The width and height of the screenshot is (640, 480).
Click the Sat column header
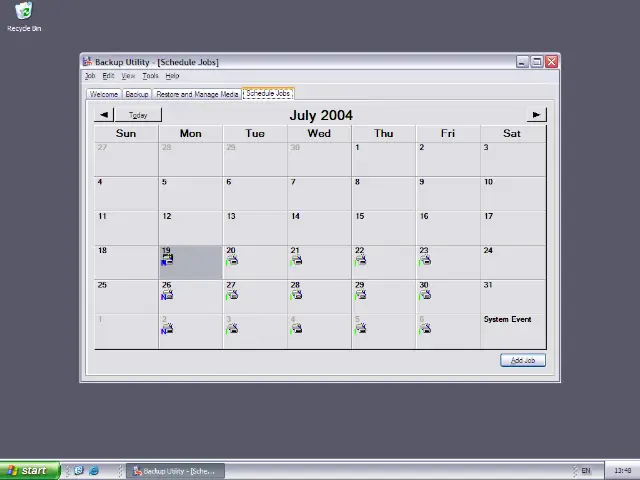pyautogui.click(x=513, y=133)
